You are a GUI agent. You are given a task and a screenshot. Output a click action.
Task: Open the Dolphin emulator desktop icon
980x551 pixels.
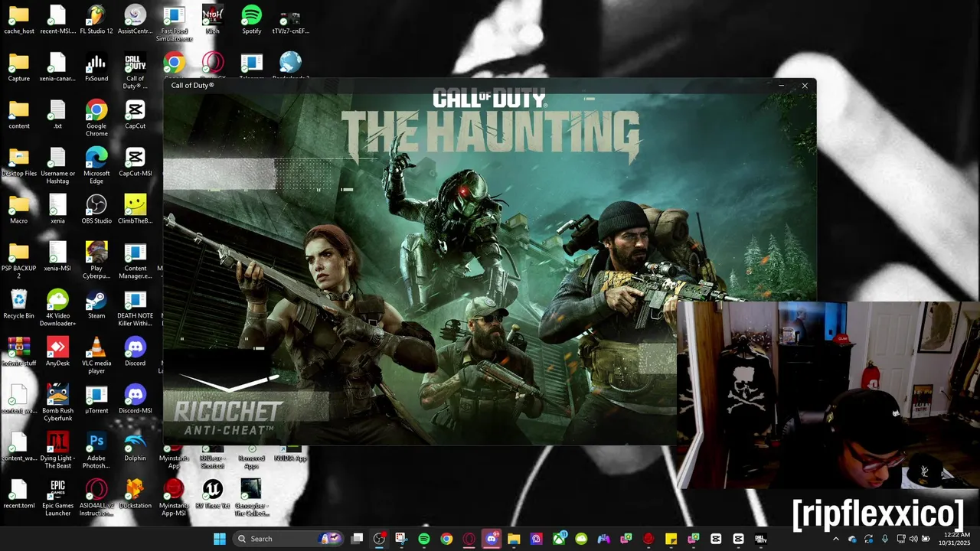[136, 448]
